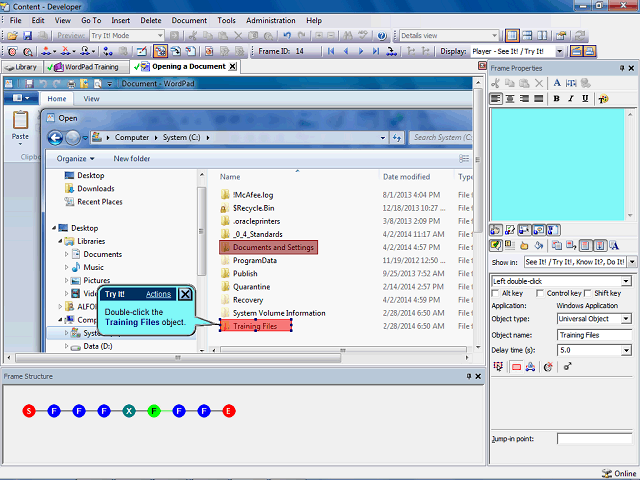The width and height of the screenshot is (640, 480).
Task: Click the Jump-in point input field
Action: pos(594,439)
